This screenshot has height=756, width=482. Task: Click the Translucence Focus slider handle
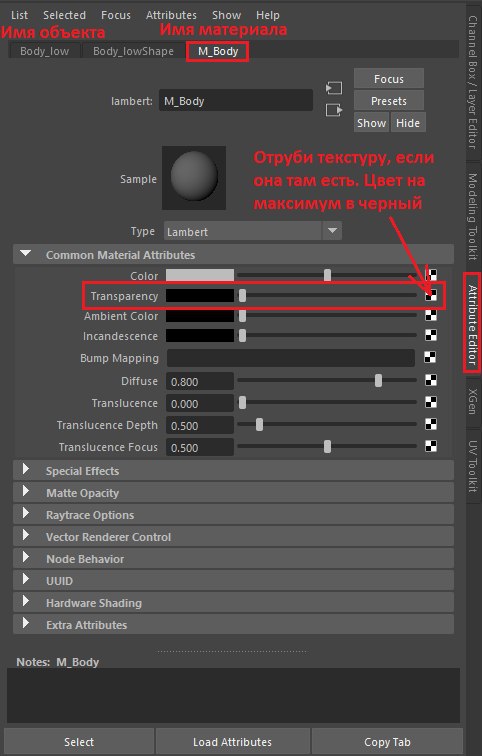pyautogui.click(x=327, y=446)
